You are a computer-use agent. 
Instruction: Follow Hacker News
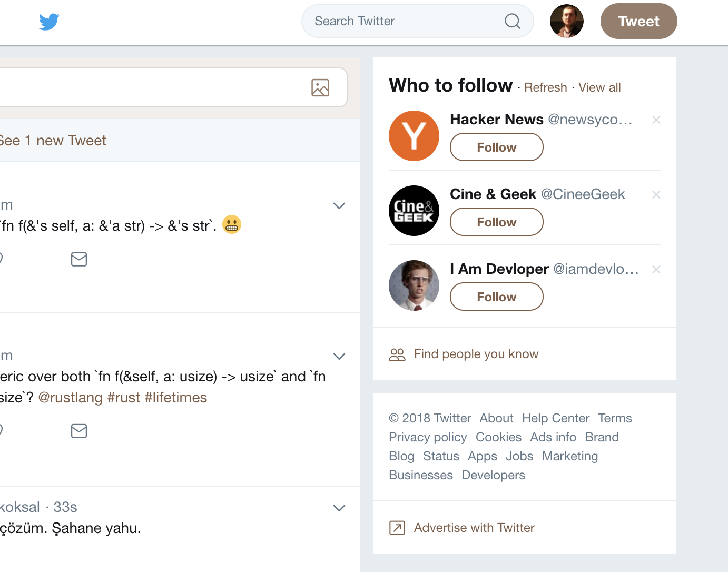496,147
